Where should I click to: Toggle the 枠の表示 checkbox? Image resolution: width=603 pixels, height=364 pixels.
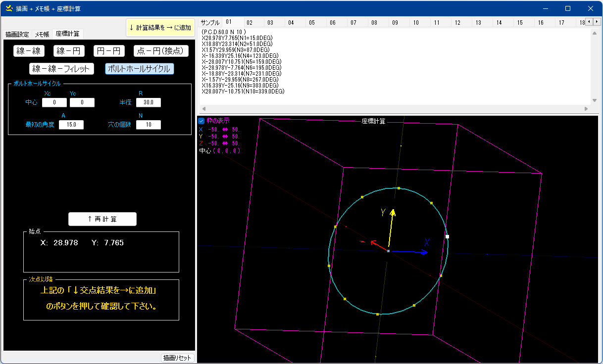coord(201,121)
